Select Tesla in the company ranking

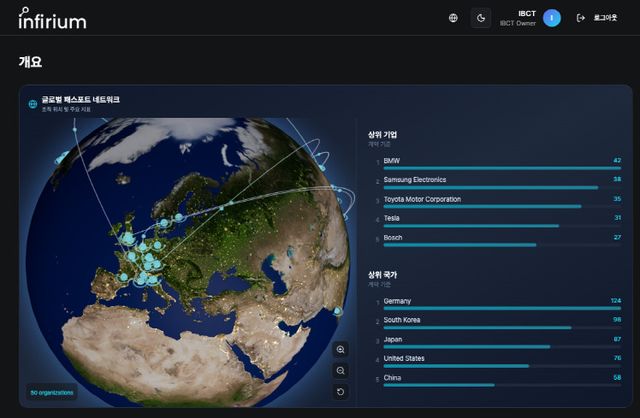(x=391, y=217)
